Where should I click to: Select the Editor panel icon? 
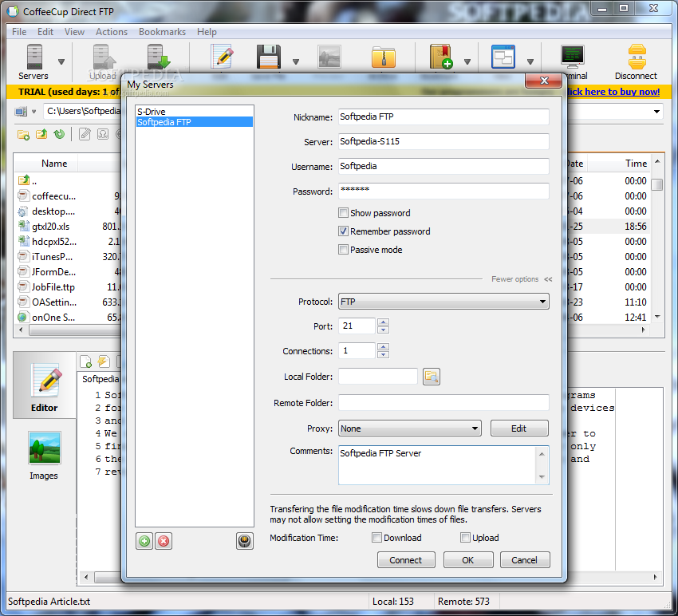[x=44, y=387]
